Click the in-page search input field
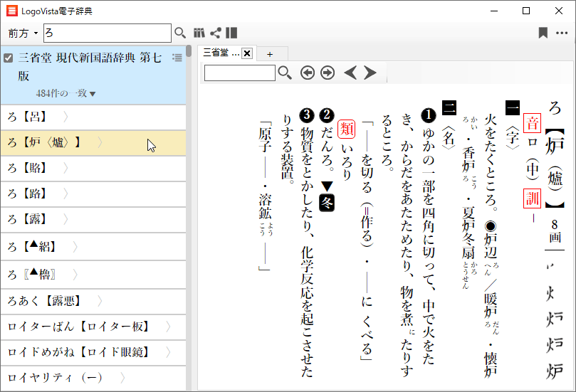 (x=239, y=73)
